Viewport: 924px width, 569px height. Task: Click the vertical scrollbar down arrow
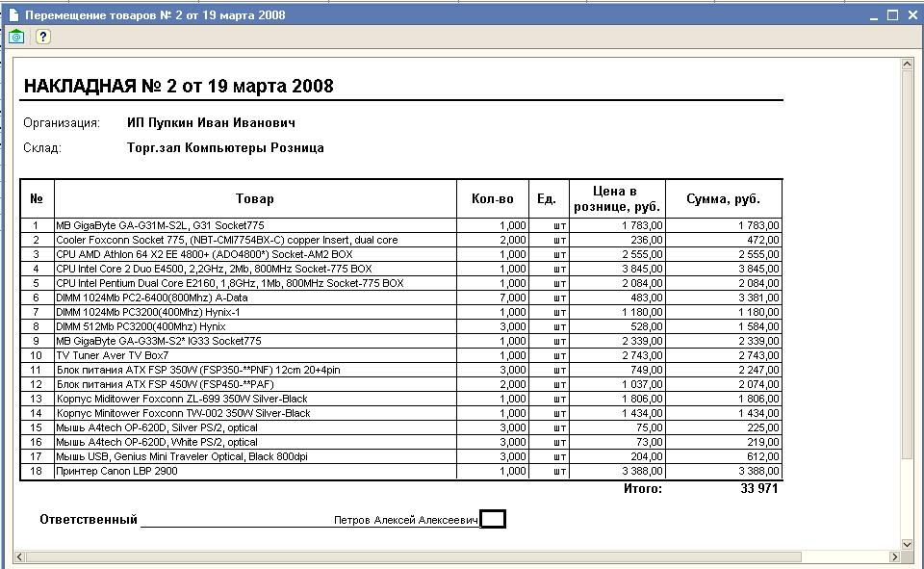(907, 544)
